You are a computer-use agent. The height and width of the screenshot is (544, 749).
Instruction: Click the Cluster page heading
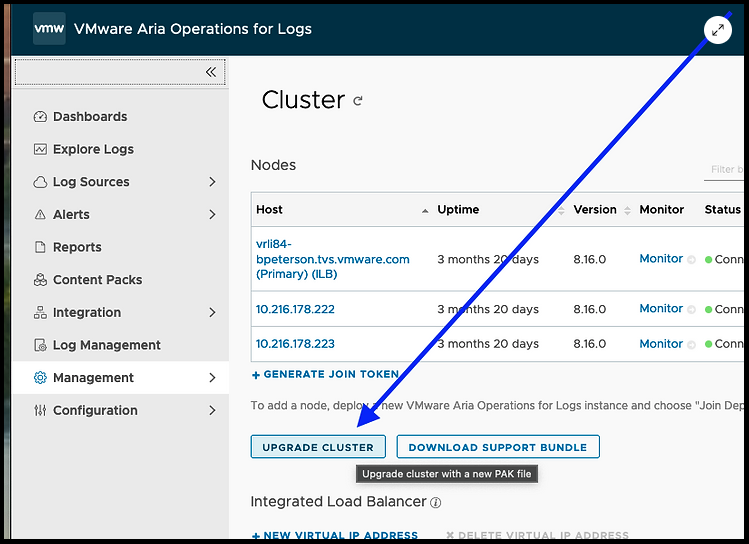point(303,100)
